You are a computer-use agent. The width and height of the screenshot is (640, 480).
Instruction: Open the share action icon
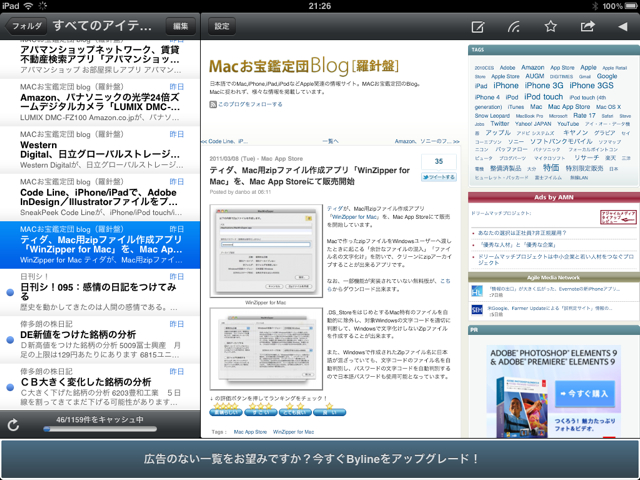point(587,26)
